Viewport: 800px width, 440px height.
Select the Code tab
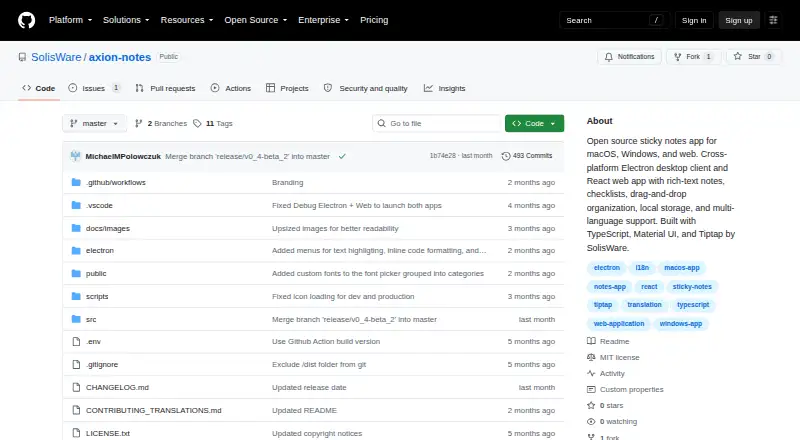click(x=39, y=88)
